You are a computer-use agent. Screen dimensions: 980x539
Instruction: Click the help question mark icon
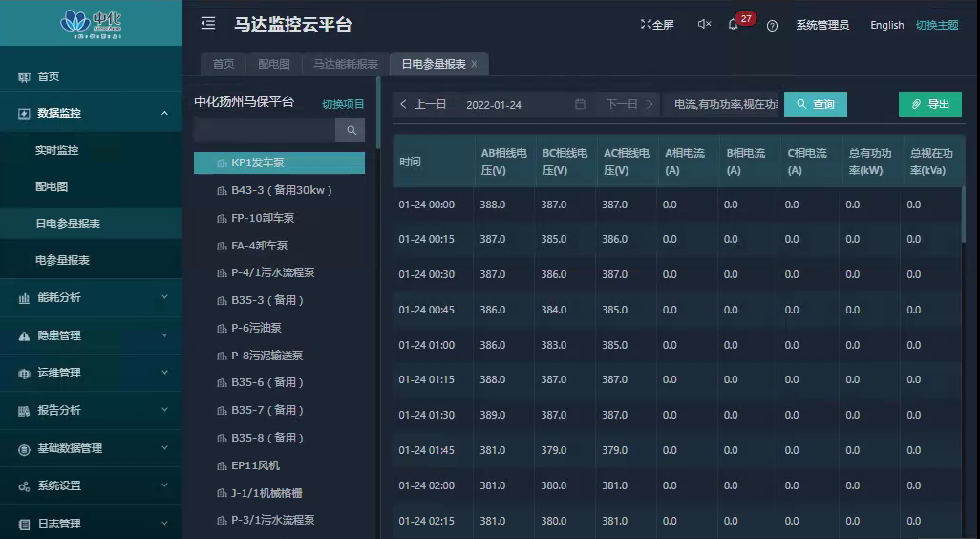tap(772, 26)
